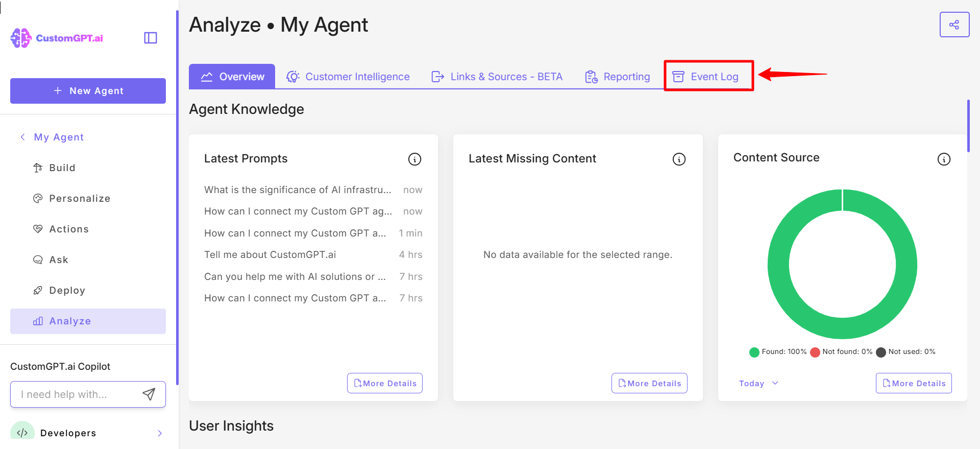This screenshot has height=449, width=980.
Task: Click the Event Log archive icon
Action: pyautogui.click(x=678, y=77)
